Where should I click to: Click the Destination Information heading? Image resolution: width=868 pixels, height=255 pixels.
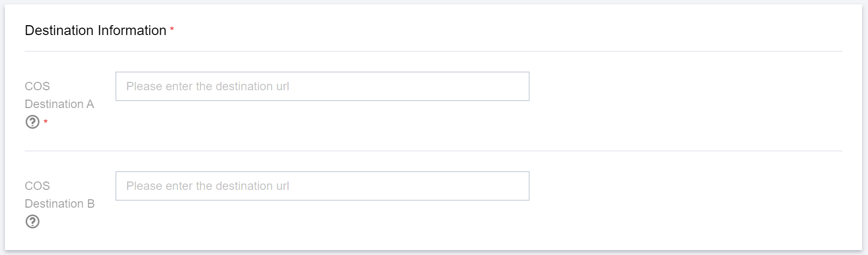point(95,31)
